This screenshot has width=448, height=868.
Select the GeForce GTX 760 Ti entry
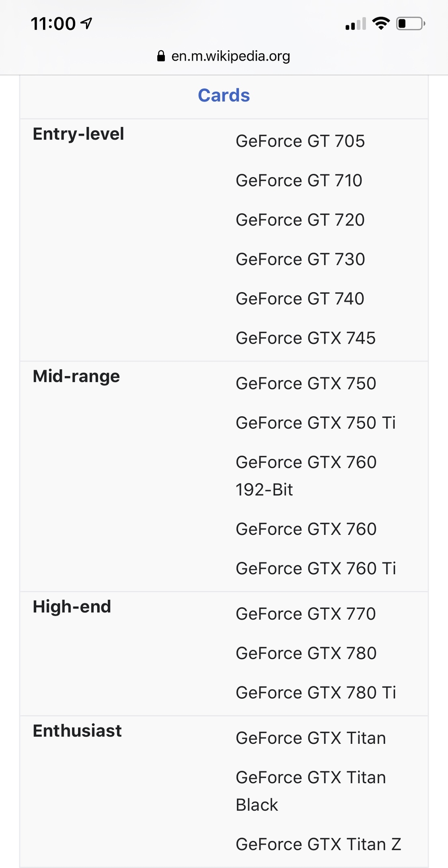pos(316,568)
